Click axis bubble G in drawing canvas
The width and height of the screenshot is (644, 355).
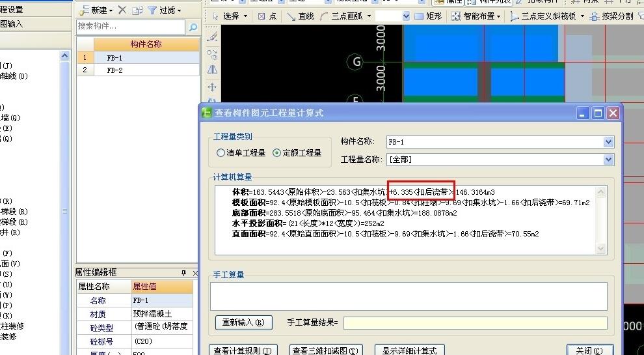click(x=356, y=62)
